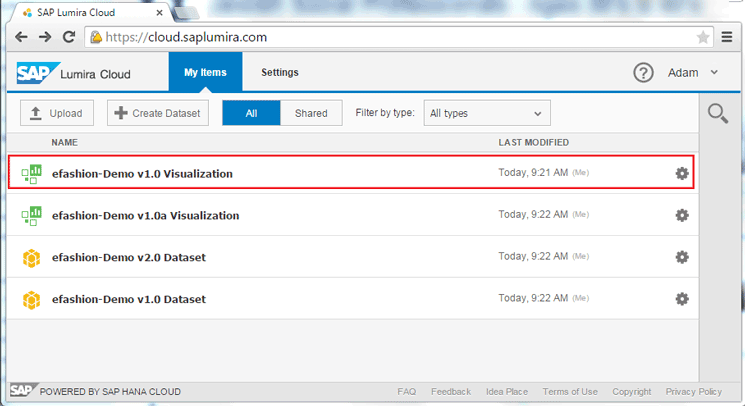745x406 pixels.
Task: Open efashion-Demo v1.0a Visualization item
Action: pos(145,216)
